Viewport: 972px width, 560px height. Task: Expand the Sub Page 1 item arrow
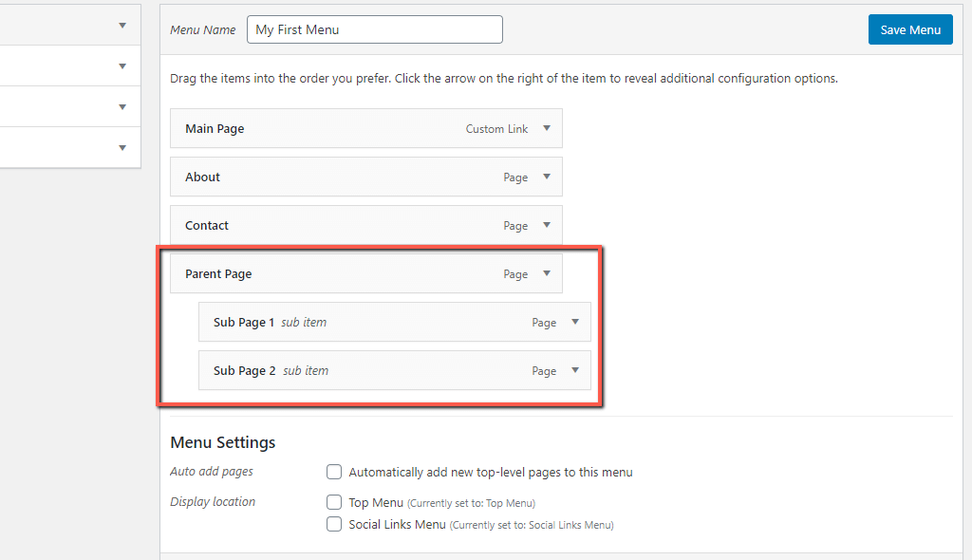pos(575,322)
